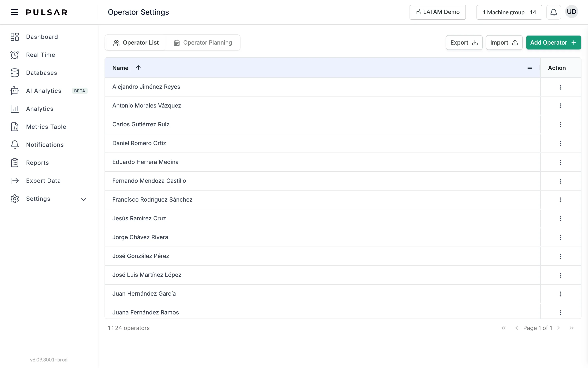The image size is (588, 368).
Task: Click the Export button
Action: [x=464, y=43]
